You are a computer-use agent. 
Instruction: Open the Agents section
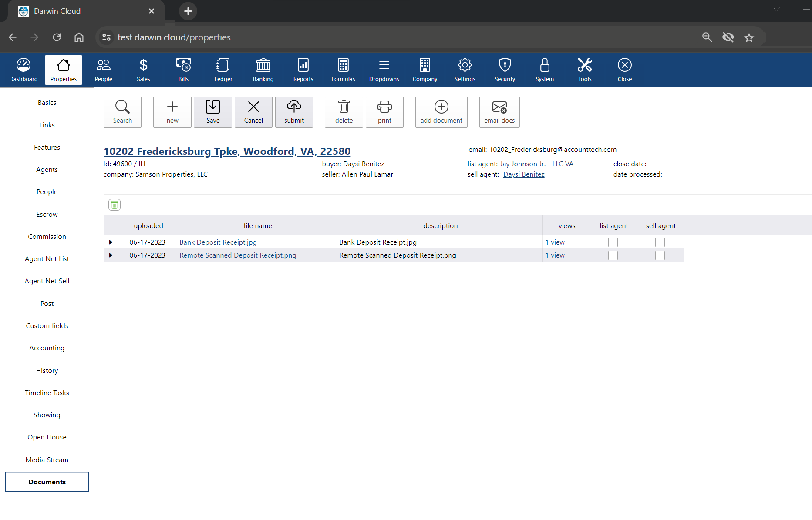pos(47,170)
